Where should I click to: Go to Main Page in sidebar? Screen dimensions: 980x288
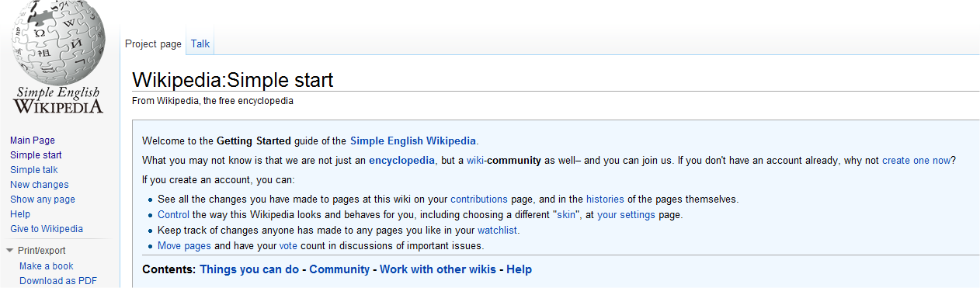[x=33, y=141]
